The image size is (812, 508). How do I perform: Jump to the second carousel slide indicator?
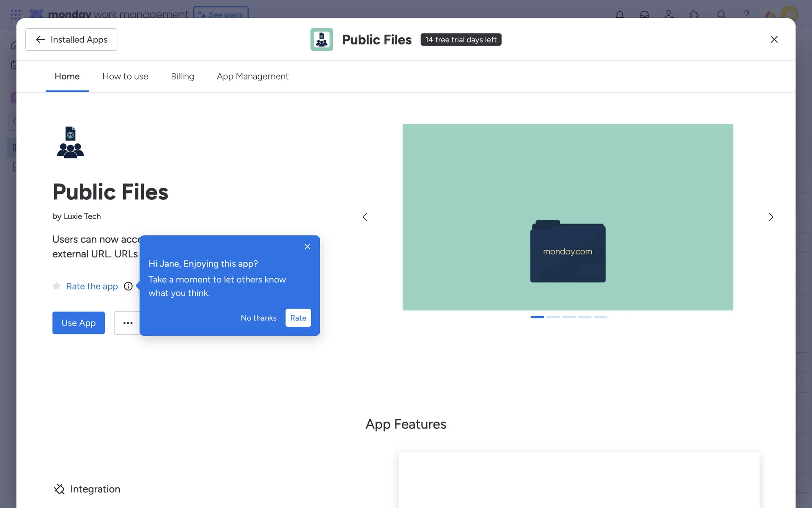tap(553, 317)
